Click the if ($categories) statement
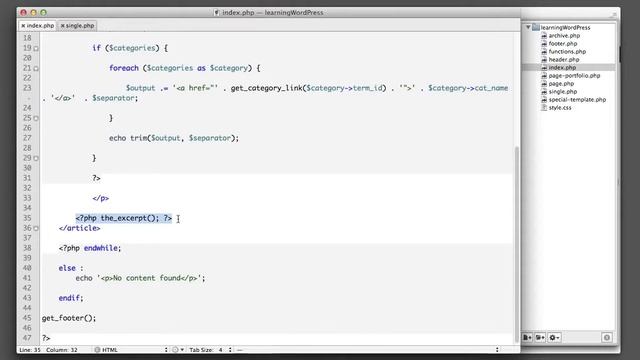 click(x=130, y=48)
